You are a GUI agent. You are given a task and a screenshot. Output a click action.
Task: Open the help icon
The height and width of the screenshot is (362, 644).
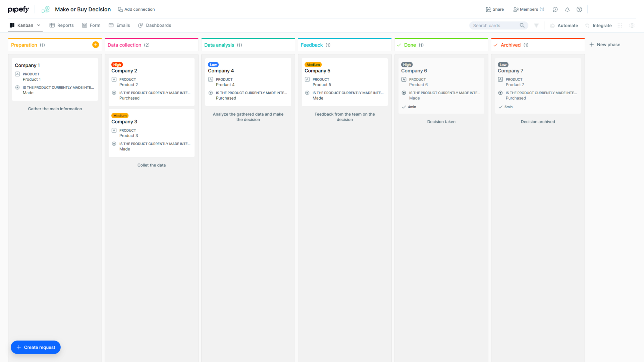[x=579, y=9]
